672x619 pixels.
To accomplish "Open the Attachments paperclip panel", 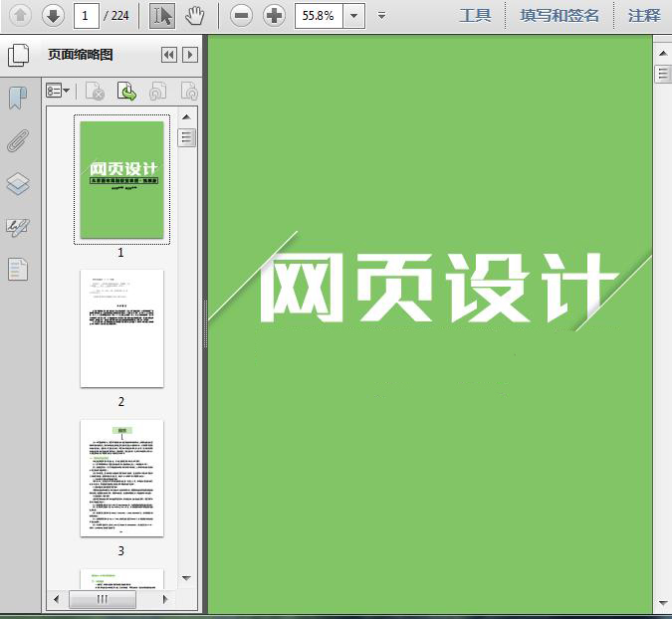I will [x=18, y=140].
